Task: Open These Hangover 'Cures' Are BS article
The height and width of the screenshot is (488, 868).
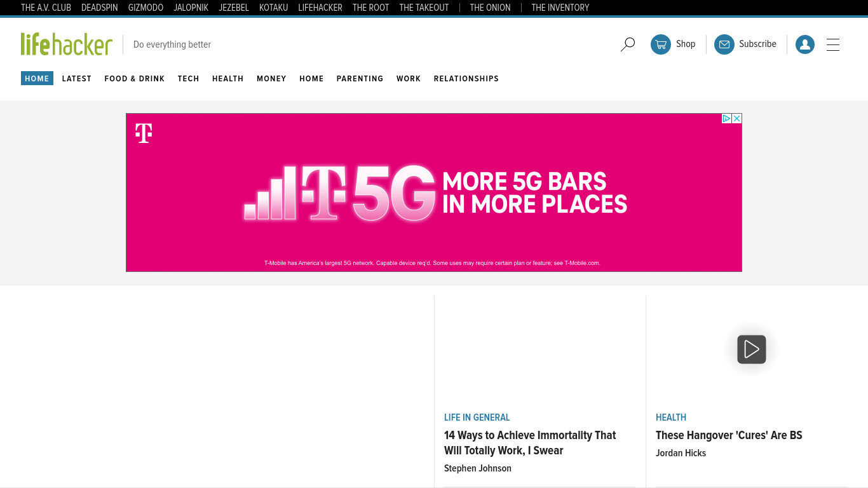Action: pyautogui.click(x=729, y=435)
